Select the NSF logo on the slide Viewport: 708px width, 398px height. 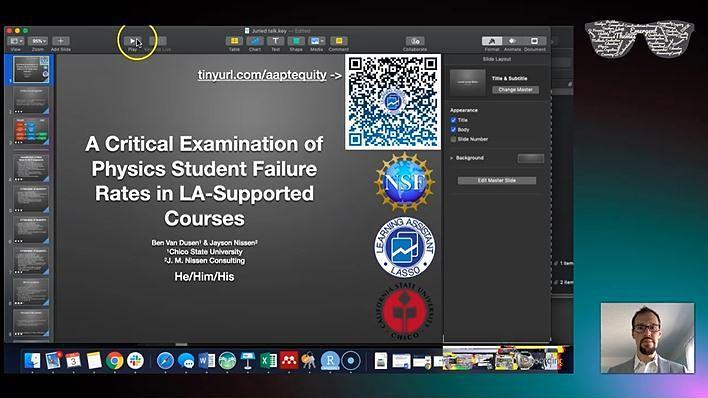[x=405, y=182]
